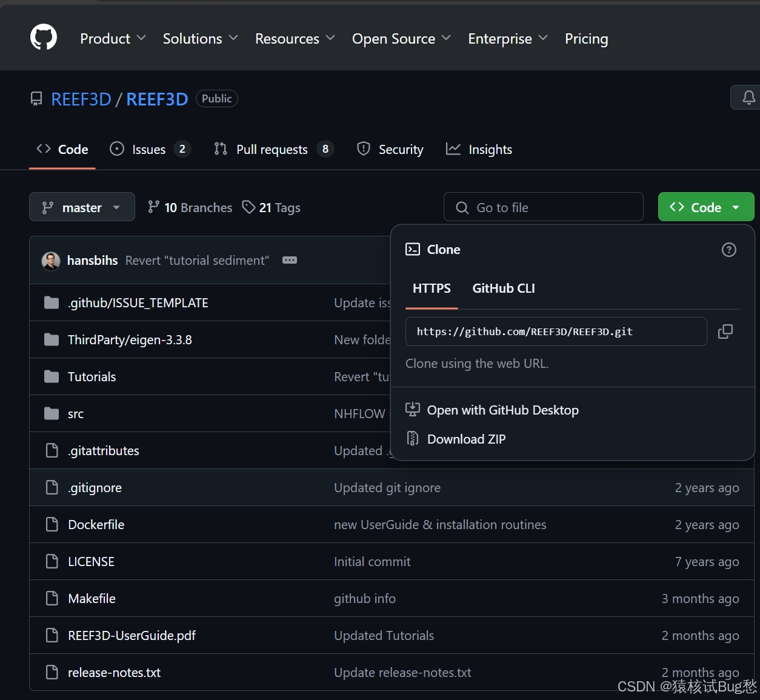Image resolution: width=760 pixels, height=700 pixels.
Task: Switch to the Insights tab
Action: coord(479,149)
